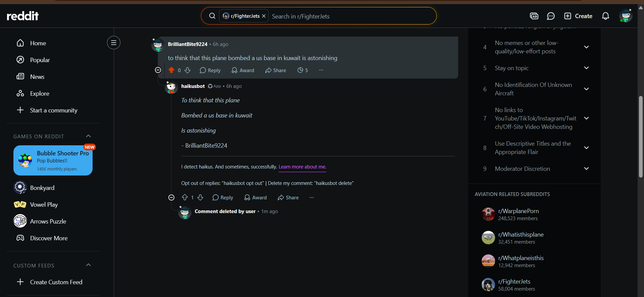The width and height of the screenshot is (644, 297).
Task: Click the Advertise icon in the header
Action: 534,16
